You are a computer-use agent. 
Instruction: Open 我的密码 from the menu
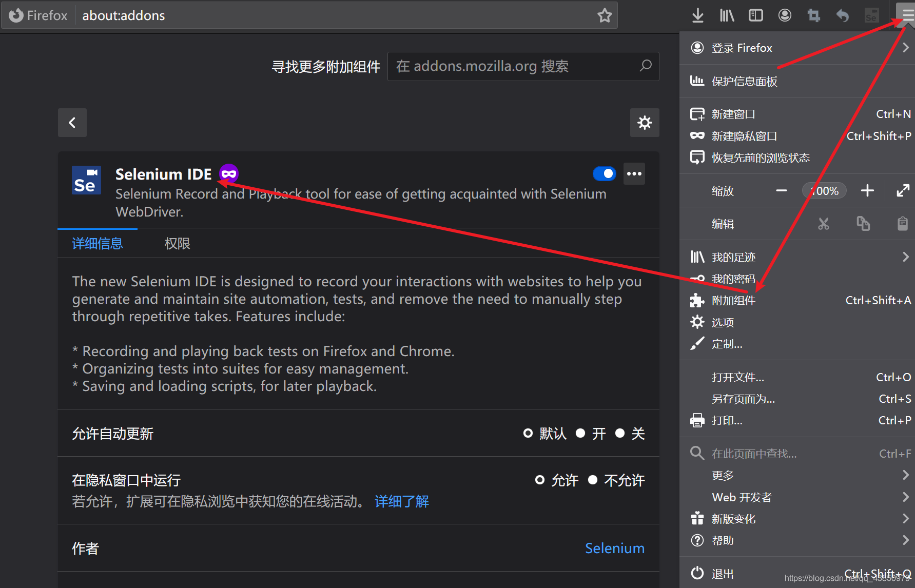[x=797, y=279]
